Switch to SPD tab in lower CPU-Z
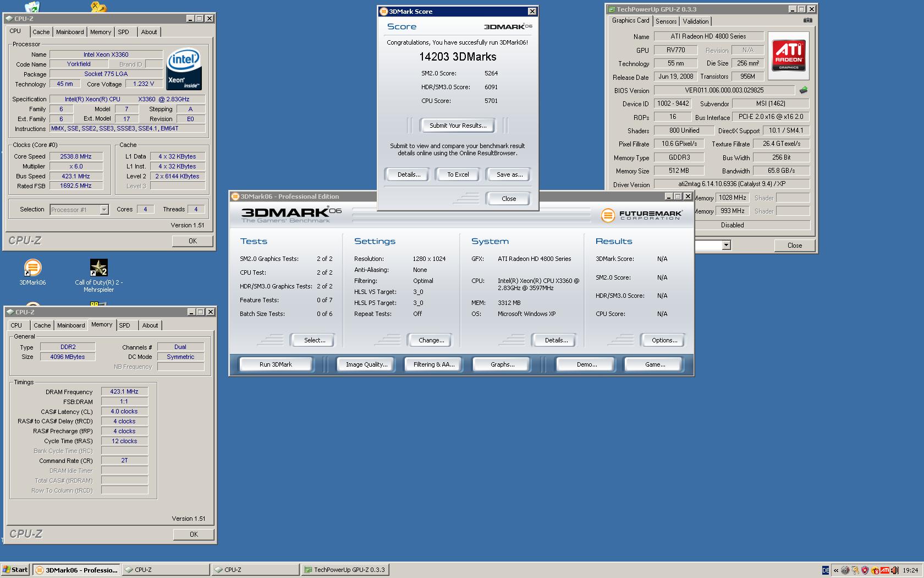Viewport: 924px width, 578px height. pyautogui.click(x=125, y=325)
